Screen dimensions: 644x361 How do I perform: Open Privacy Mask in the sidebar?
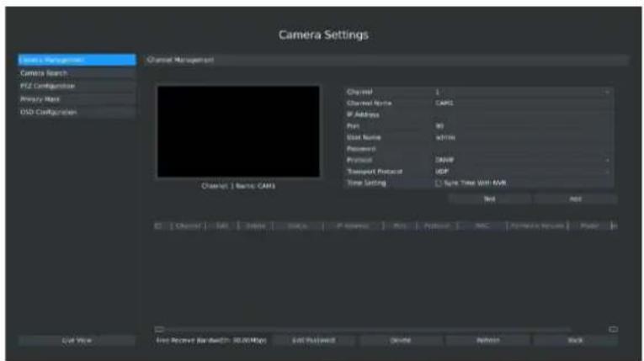[x=77, y=99]
